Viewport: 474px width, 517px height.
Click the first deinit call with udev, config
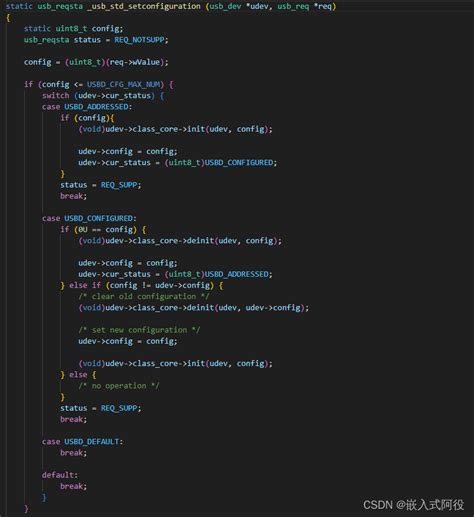tap(180, 241)
